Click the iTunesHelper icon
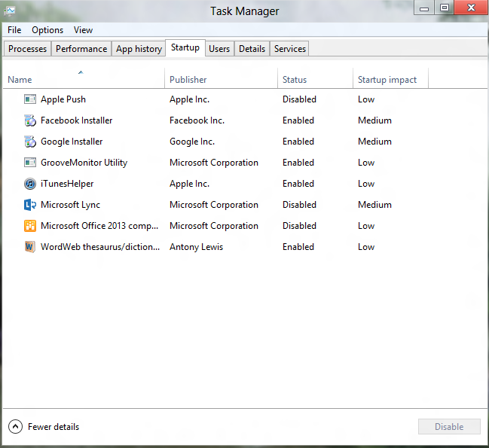This screenshot has height=448, width=489. point(30,184)
